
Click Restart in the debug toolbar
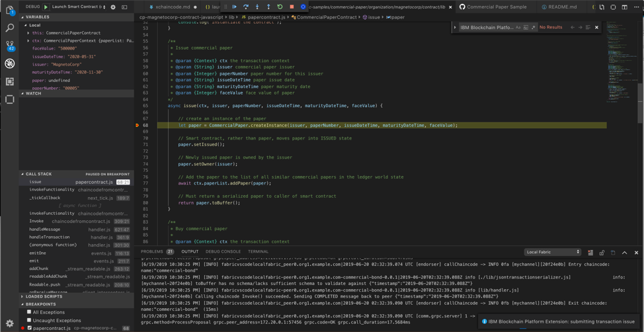click(x=280, y=7)
